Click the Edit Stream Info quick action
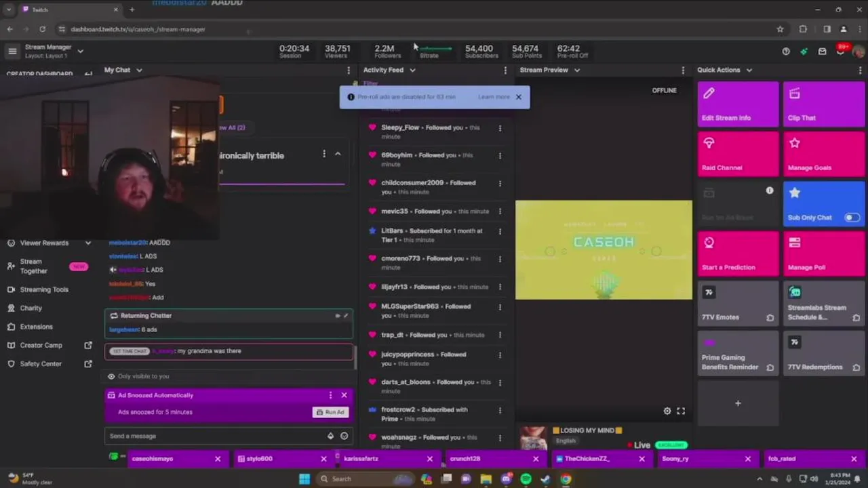868x488 pixels. tap(738, 104)
